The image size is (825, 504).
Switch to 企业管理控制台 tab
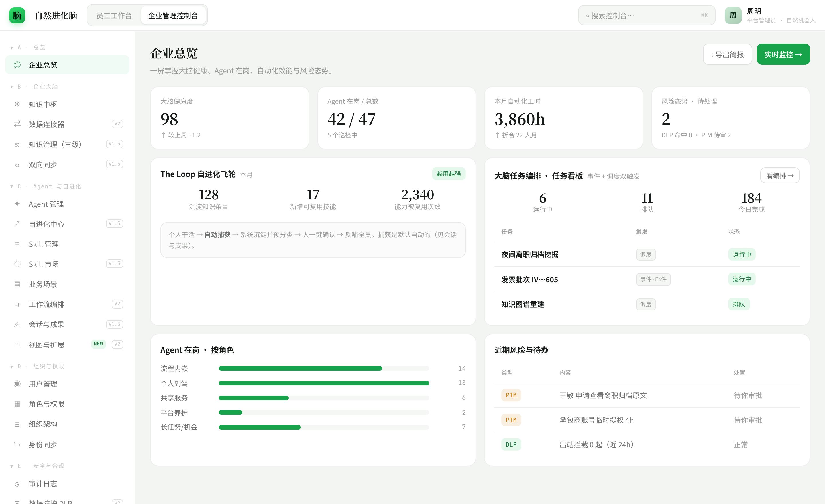click(x=173, y=15)
